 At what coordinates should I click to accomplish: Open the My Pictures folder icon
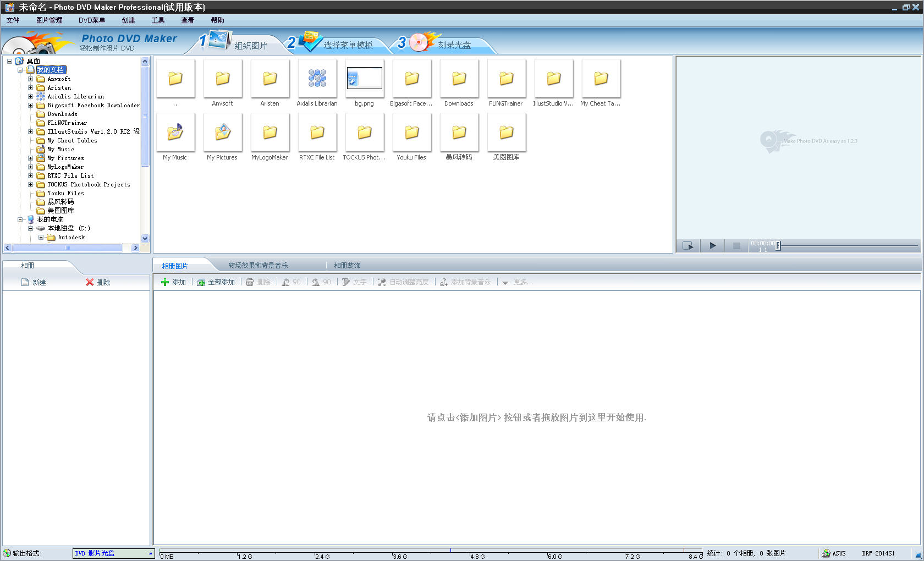coord(223,133)
